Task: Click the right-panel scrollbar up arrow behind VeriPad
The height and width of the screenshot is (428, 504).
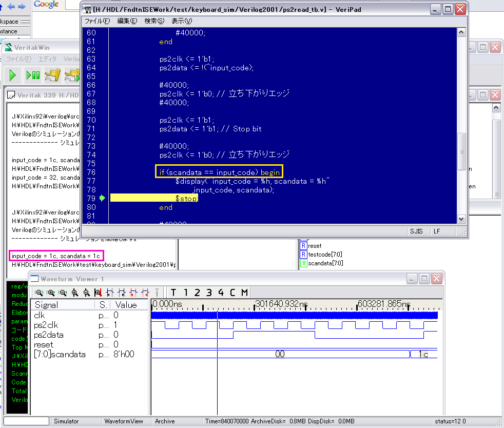Action: pos(496,108)
